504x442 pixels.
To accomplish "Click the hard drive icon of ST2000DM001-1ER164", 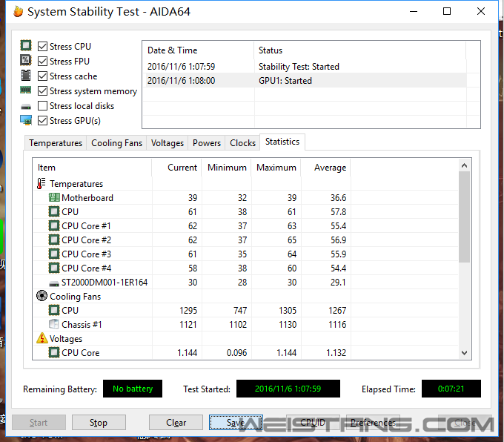I will pos(54,283).
